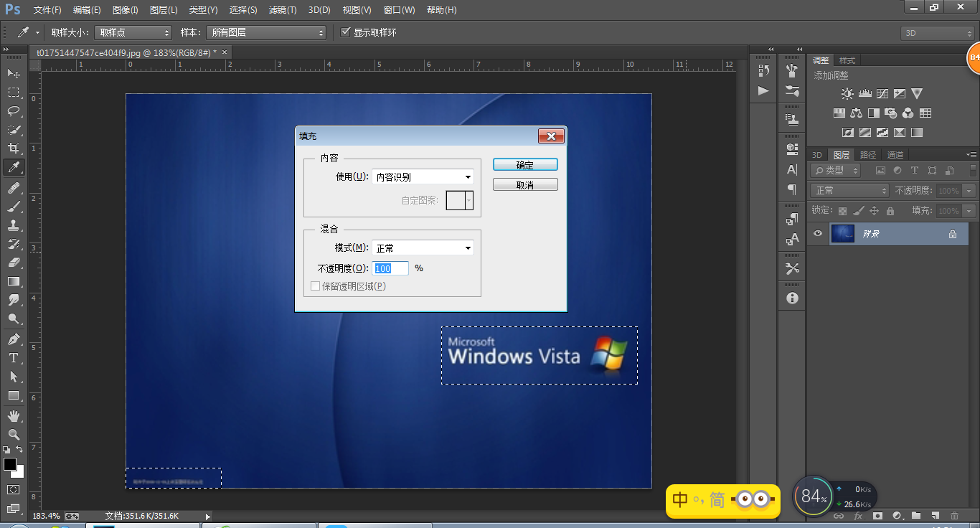
Task: Open the layer blend mode dropdown
Action: pyautogui.click(x=849, y=191)
